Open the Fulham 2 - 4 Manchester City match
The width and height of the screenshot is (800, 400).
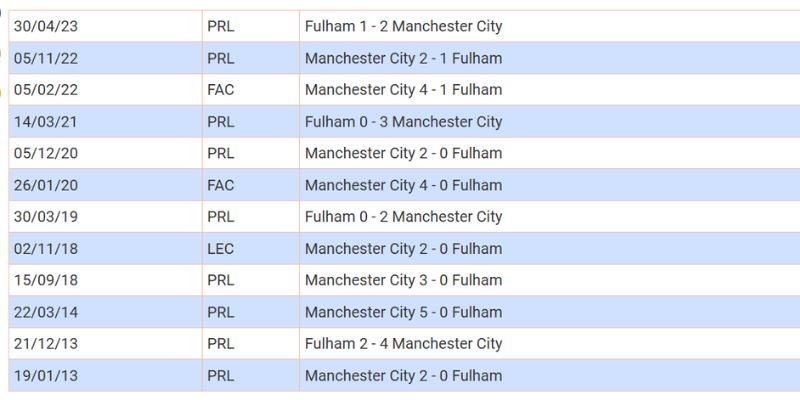tap(403, 344)
